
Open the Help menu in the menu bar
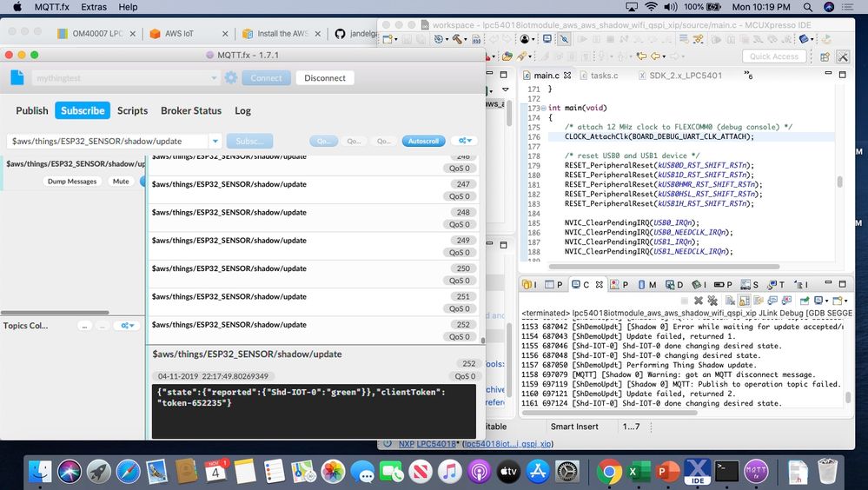coord(128,7)
